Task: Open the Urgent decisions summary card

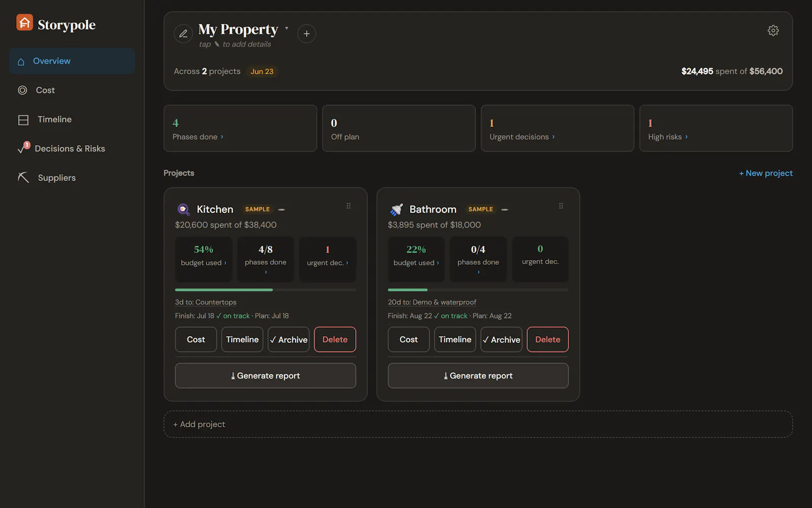Action: (557, 128)
